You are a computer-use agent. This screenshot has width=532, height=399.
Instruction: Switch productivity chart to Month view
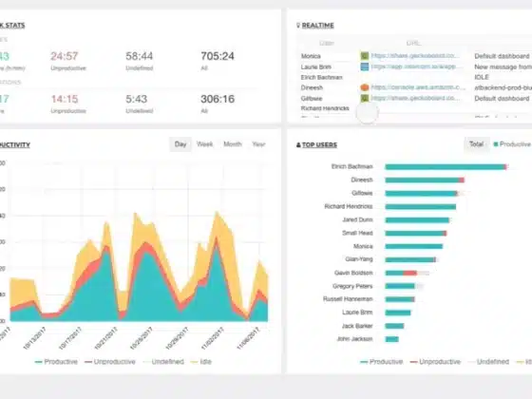pyautogui.click(x=233, y=144)
